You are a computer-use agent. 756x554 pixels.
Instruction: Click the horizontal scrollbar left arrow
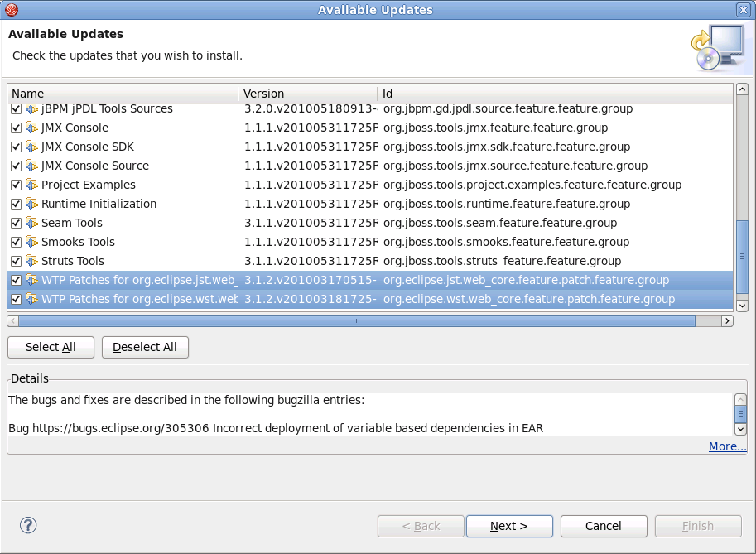[13, 321]
